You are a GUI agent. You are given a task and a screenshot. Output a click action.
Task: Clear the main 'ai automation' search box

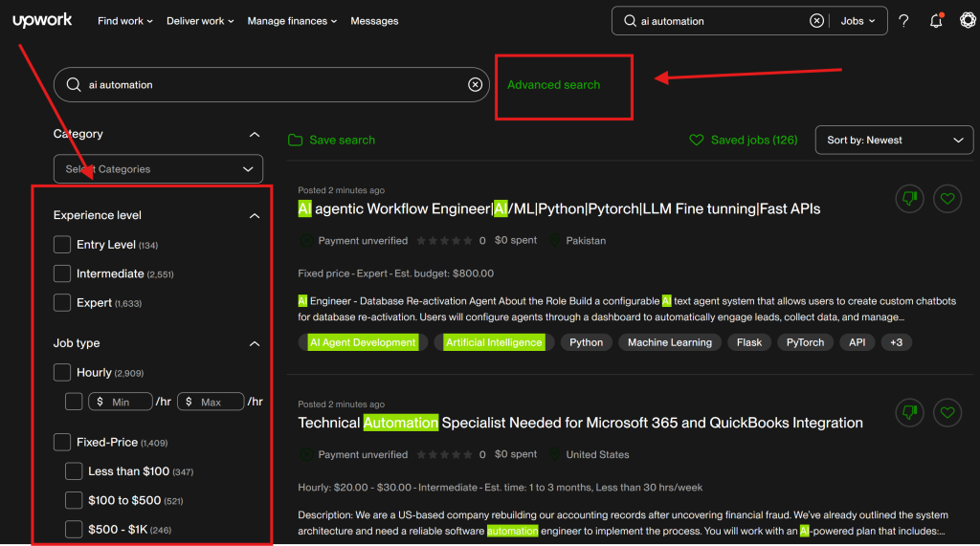point(475,84)
